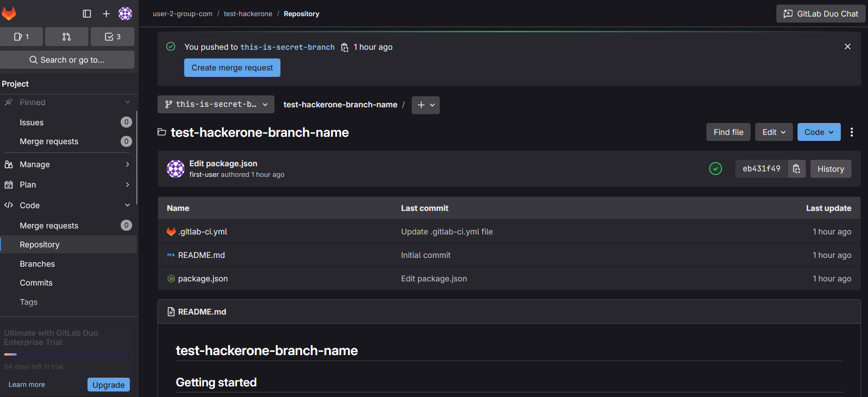The height and width of the screenshot is (397, 868).
Task: Click the create new plus icon
Action: tap(106, 14)
